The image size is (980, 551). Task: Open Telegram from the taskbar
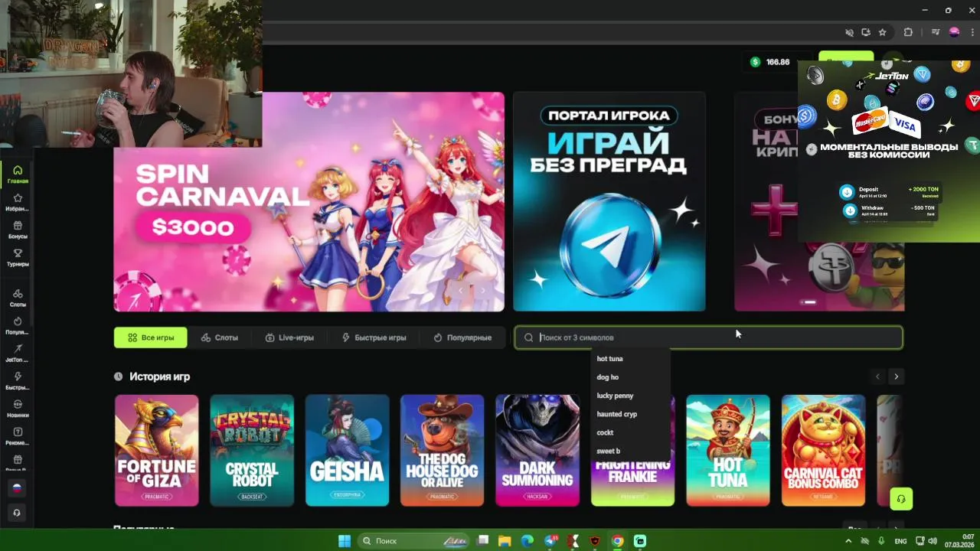550,541
